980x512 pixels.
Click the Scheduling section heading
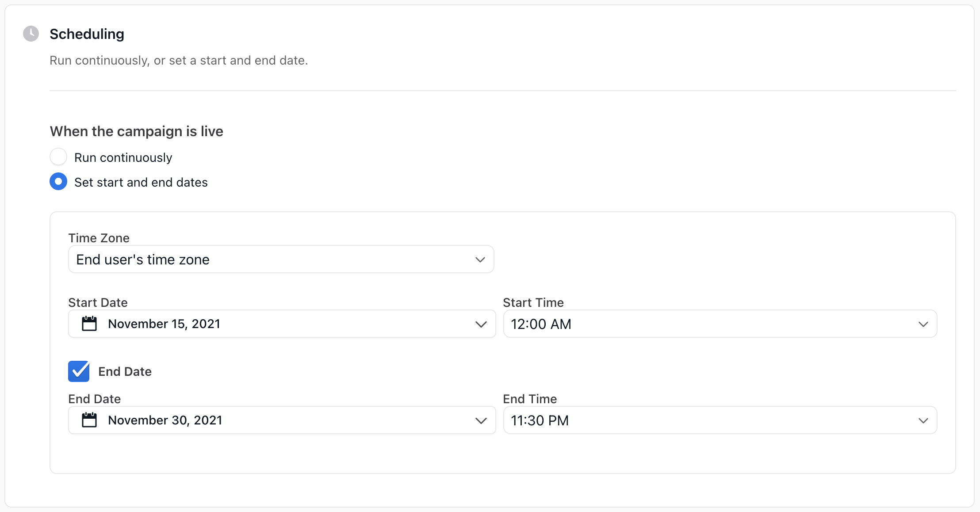87,34
